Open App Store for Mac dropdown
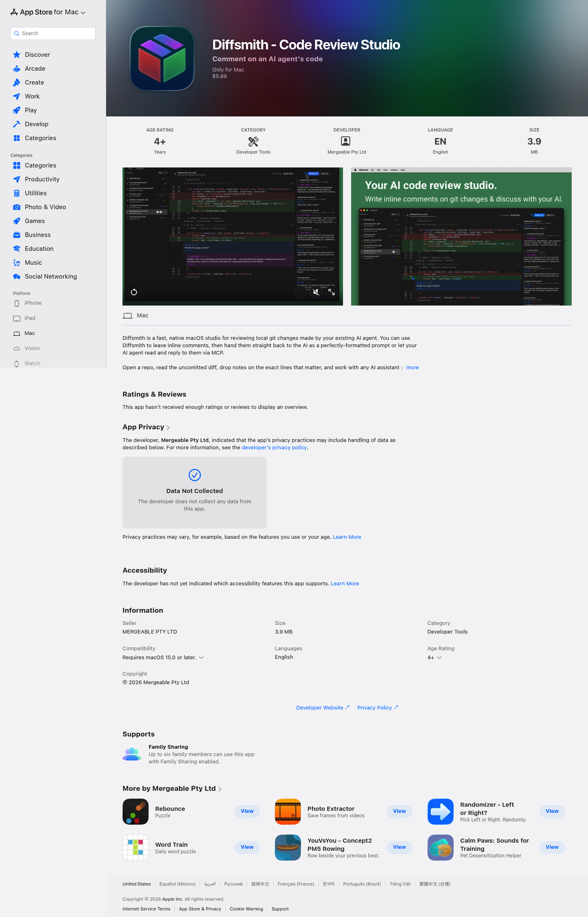Screen dimensions: 588x917 (48, 12)
